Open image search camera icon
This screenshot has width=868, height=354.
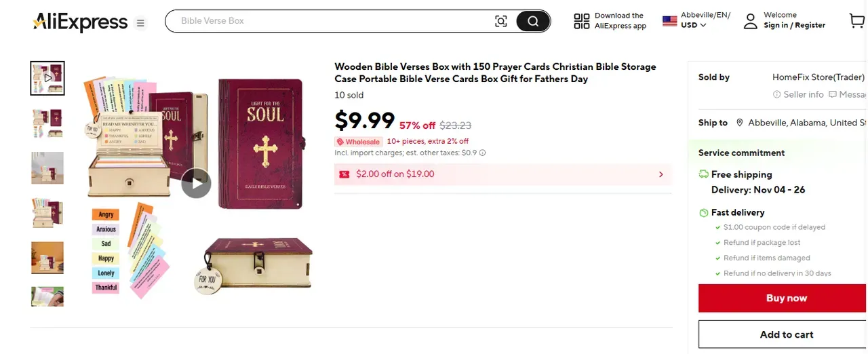[500, 22]
